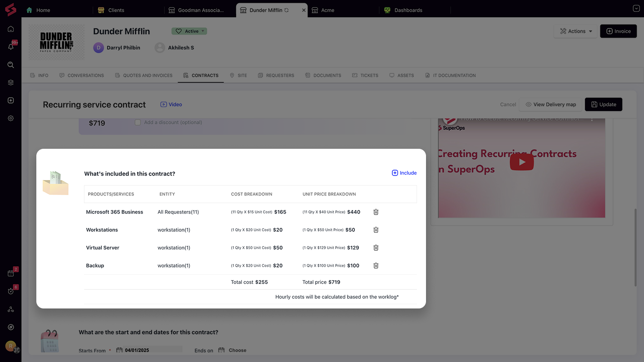The image size is (644, 362).
Task: Tick the Add a discount checkbox
Action: point(138,122)
